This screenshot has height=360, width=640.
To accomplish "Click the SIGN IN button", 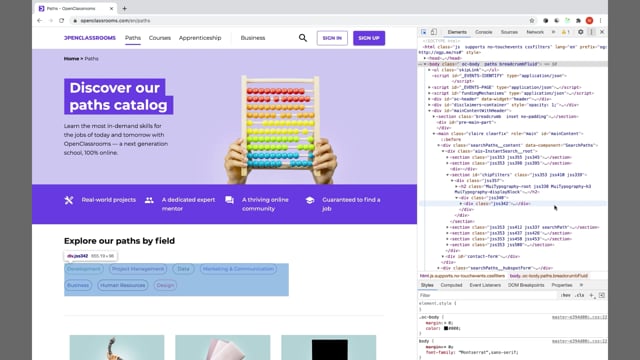I will pyautogui.click(x=332, y=38).
